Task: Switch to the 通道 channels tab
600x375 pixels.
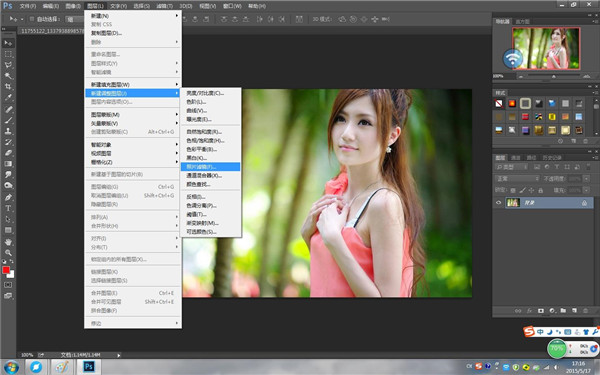Action: pos(515,158)
